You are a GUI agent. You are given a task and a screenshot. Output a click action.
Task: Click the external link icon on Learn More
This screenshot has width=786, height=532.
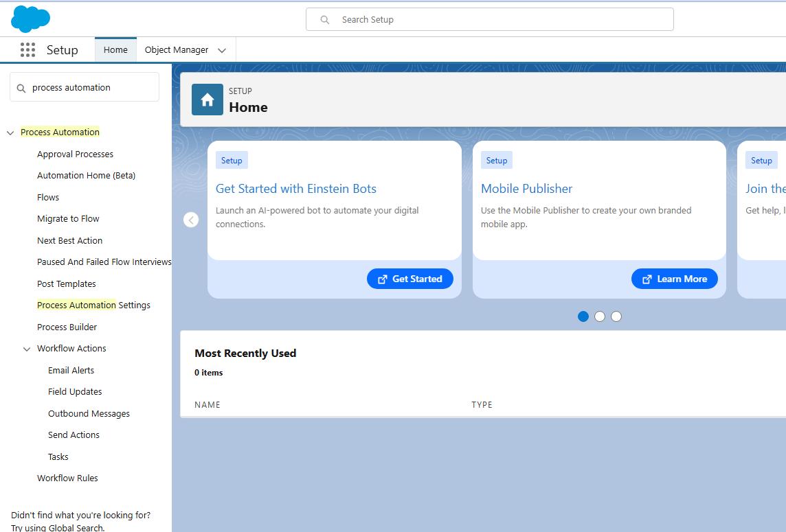coord(647,279)
